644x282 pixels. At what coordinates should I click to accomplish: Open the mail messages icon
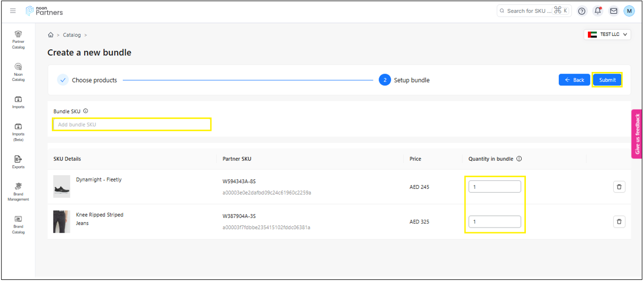[x=613, y=11]
